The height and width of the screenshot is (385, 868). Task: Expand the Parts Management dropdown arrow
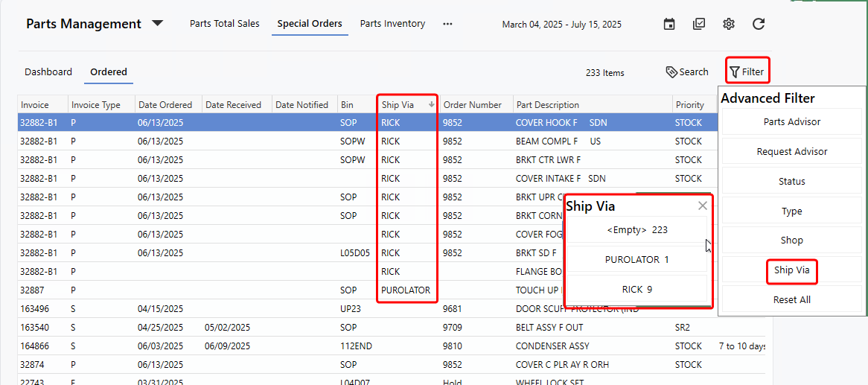click(x=158, y=23)
